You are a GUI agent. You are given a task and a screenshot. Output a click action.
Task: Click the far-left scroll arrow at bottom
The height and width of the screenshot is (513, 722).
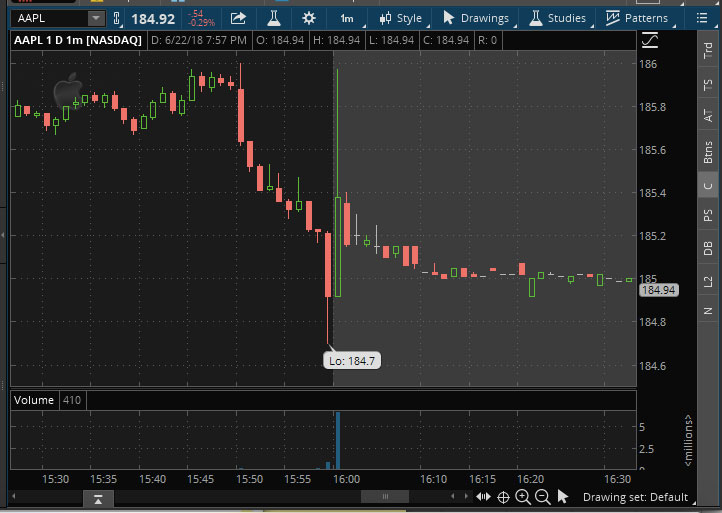pyautogui.click(x=14, y=496)
